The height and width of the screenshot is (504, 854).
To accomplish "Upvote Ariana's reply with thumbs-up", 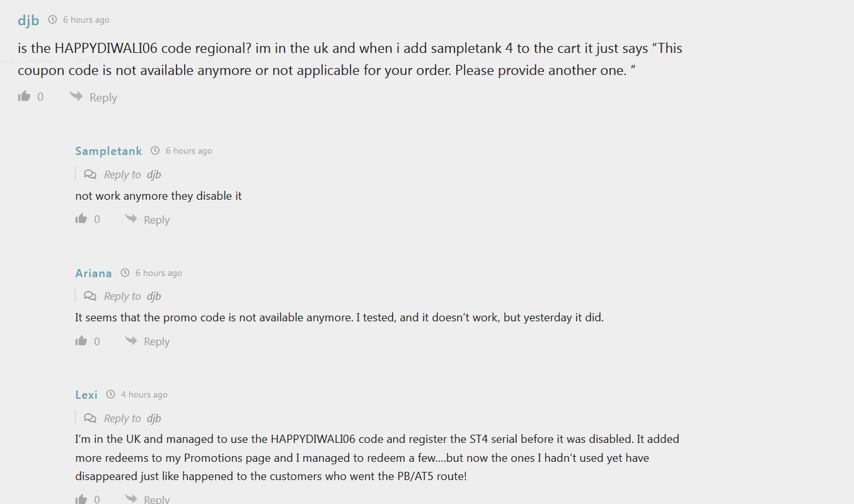I will 81,341.
